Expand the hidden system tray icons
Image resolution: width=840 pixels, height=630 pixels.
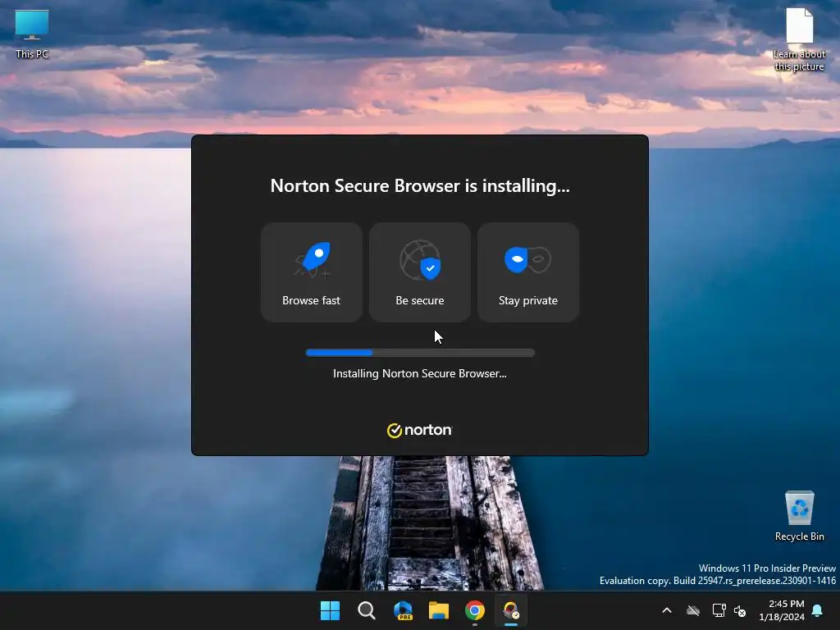[x=667, y=610]
